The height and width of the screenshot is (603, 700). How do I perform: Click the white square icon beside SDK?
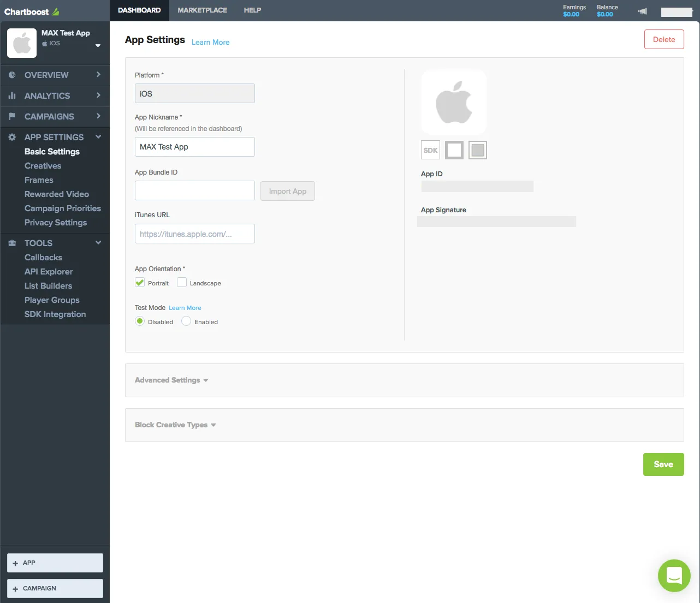[x=454, y=150]
